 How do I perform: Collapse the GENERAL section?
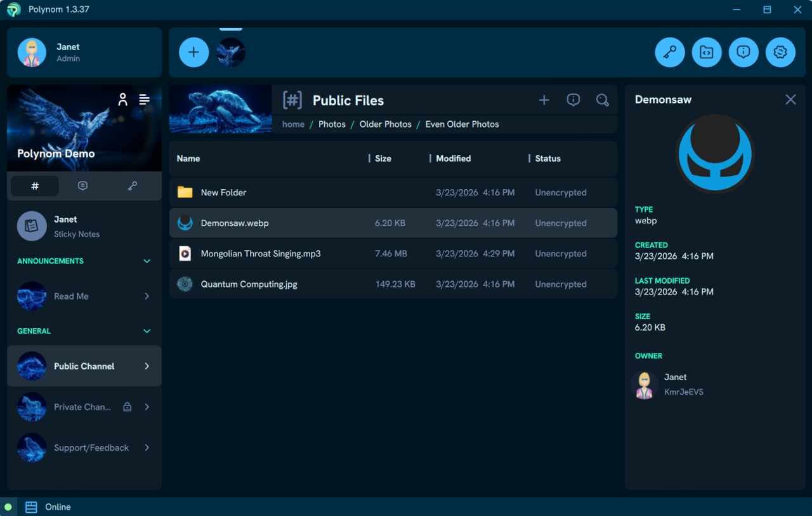pyautogui.click(x=147, y=331)
